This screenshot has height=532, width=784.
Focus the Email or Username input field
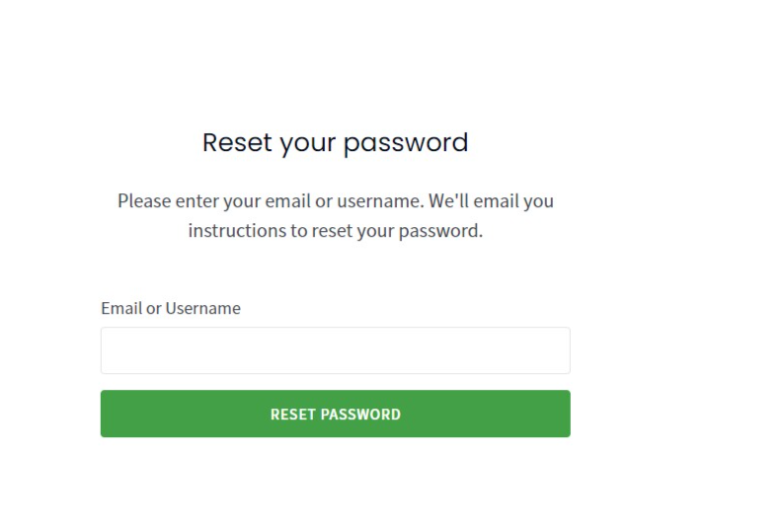[x=335, y=350]
